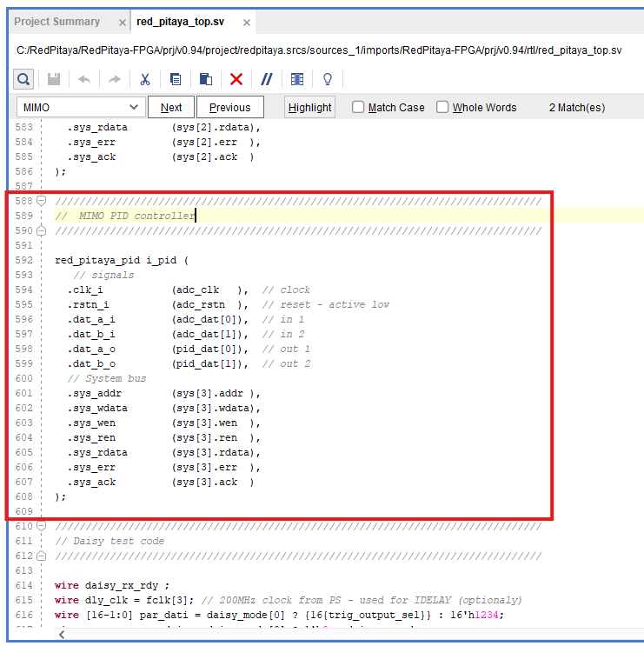Click '.dat_a_i' port on line 596
This screenshot has height=646, width=644.
[91, 319]
